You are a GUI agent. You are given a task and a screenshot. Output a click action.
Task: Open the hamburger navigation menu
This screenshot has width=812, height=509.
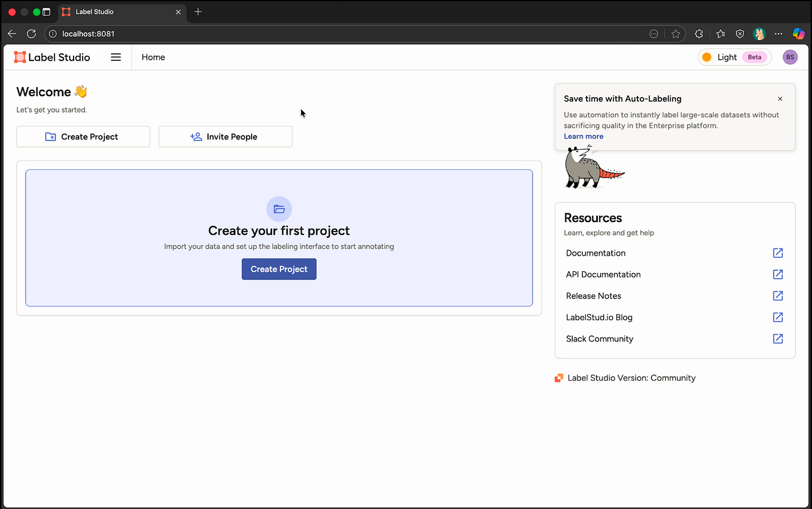(x=115, y=57)
